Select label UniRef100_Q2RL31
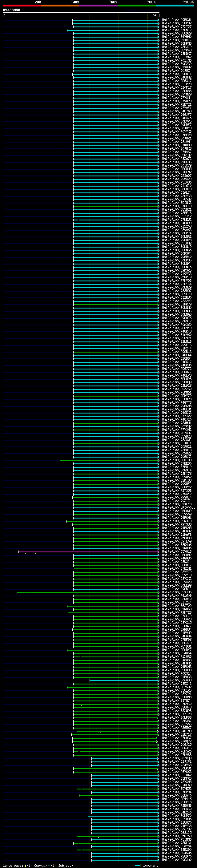The image size is (197, 868). tap(177, 843)
